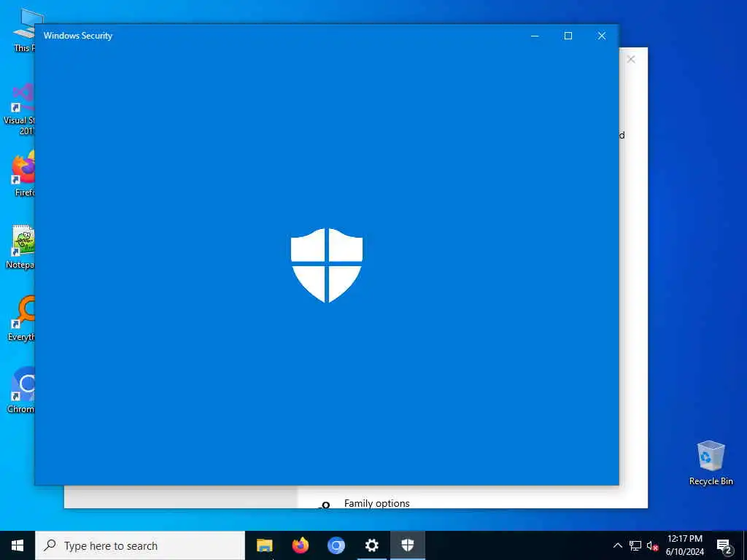This screenshot has width=747, height=560.
Task: Click the magnifier icon in search box
Action: (50, 545)
